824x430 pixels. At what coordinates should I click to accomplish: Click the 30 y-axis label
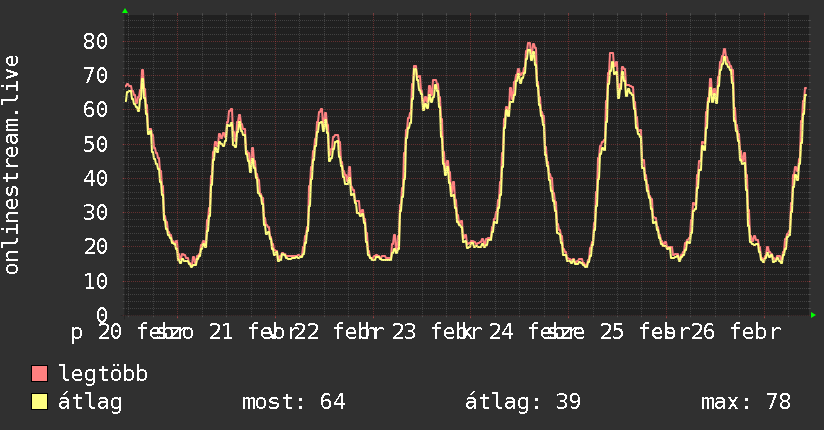click(96, 212)
